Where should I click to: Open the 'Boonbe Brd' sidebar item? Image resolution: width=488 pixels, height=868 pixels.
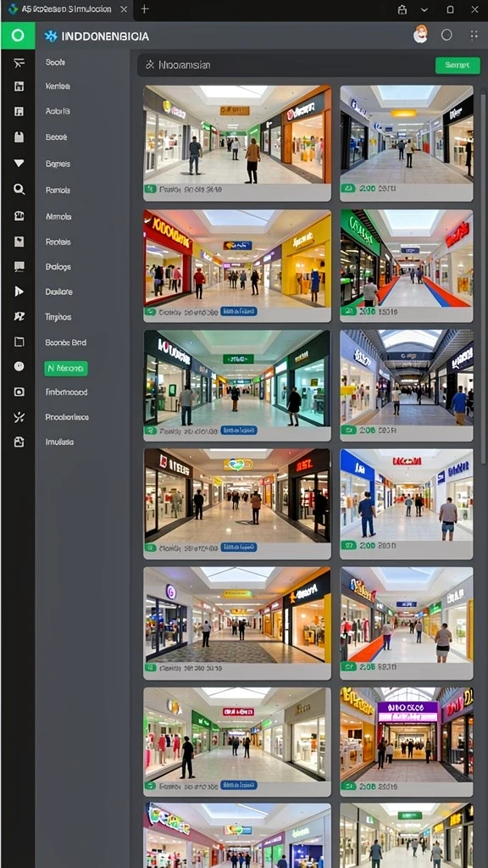(65, 342)
